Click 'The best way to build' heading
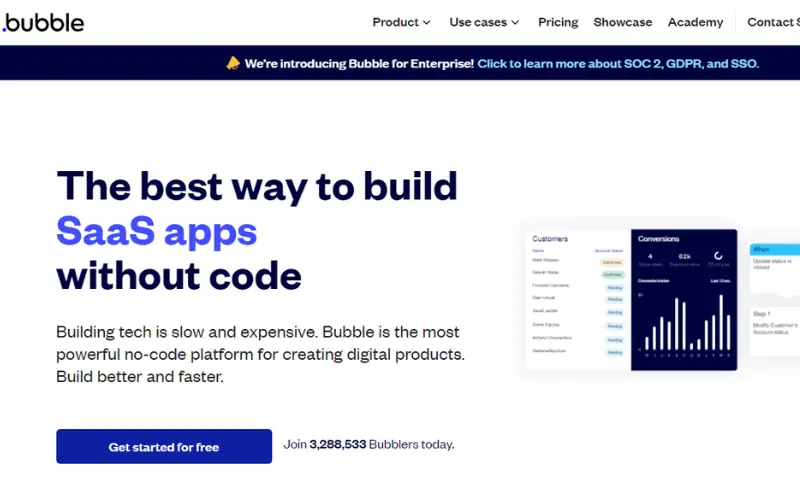 coord(257,186)
